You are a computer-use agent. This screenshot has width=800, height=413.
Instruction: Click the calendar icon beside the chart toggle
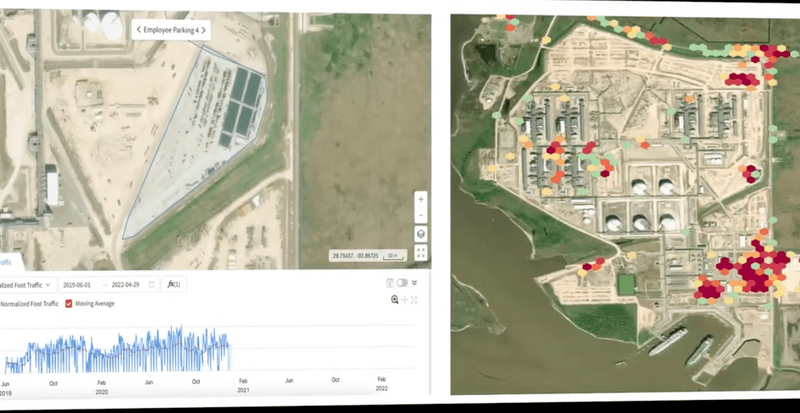coord(390,283)
